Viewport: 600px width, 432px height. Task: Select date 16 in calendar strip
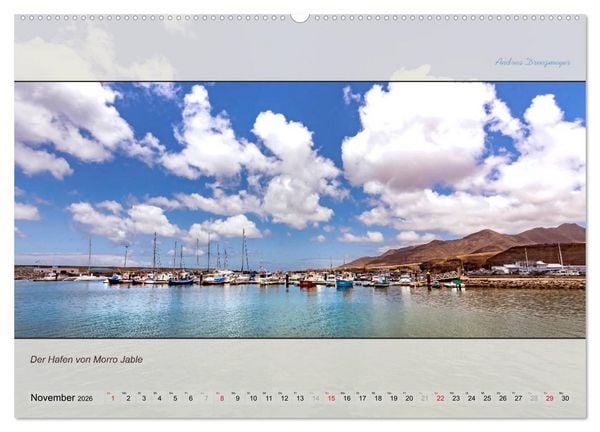click(347, 398)
